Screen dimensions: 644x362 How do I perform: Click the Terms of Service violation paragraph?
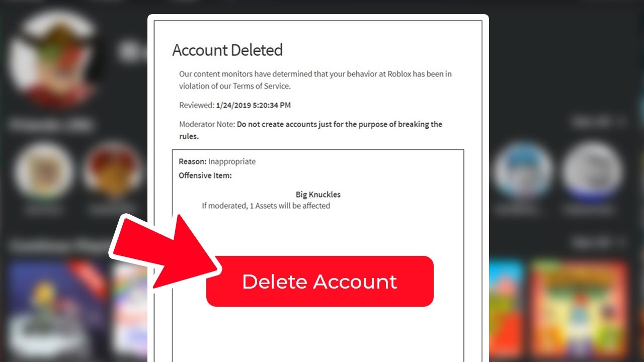click(x=315, y=80)
